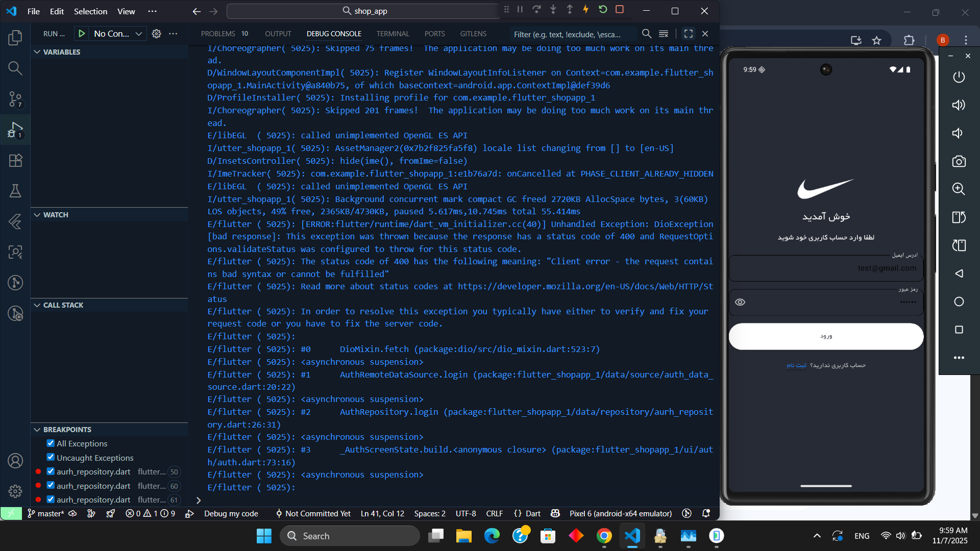The width and height of the screenshot is (980, 551).
Task: Open the Testing flask view
Action: coord(15,191)
